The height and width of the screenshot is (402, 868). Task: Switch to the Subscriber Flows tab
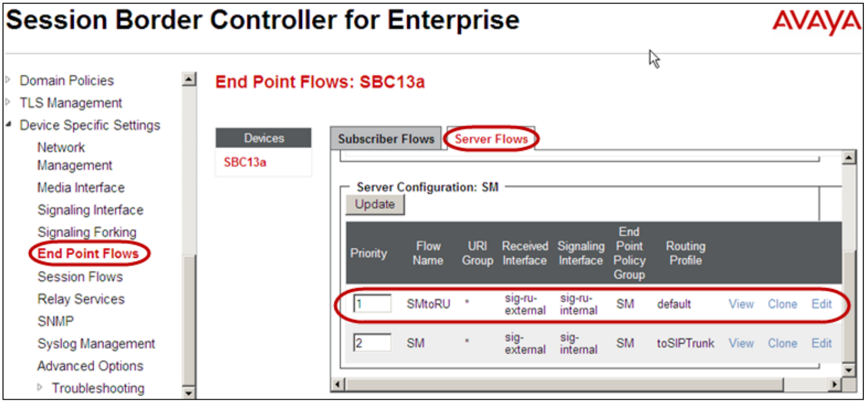(x=386, y=140)
